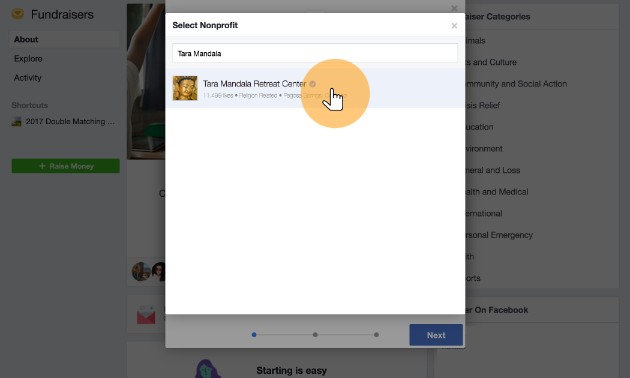Click the Fundraisers heart icon
630x378 pixels.
click(x=17, y=14)
